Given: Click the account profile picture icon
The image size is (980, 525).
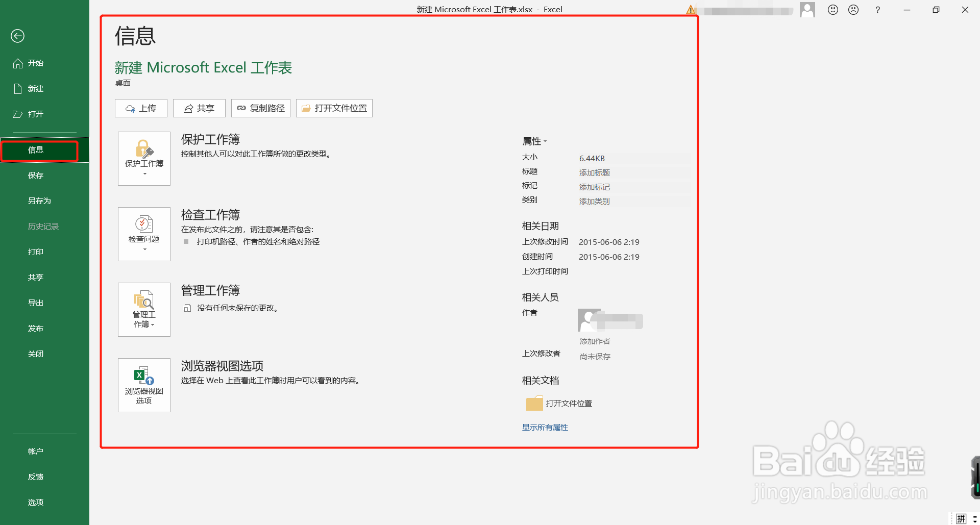Looking at the screenshot, I should (x=807, y=10).
